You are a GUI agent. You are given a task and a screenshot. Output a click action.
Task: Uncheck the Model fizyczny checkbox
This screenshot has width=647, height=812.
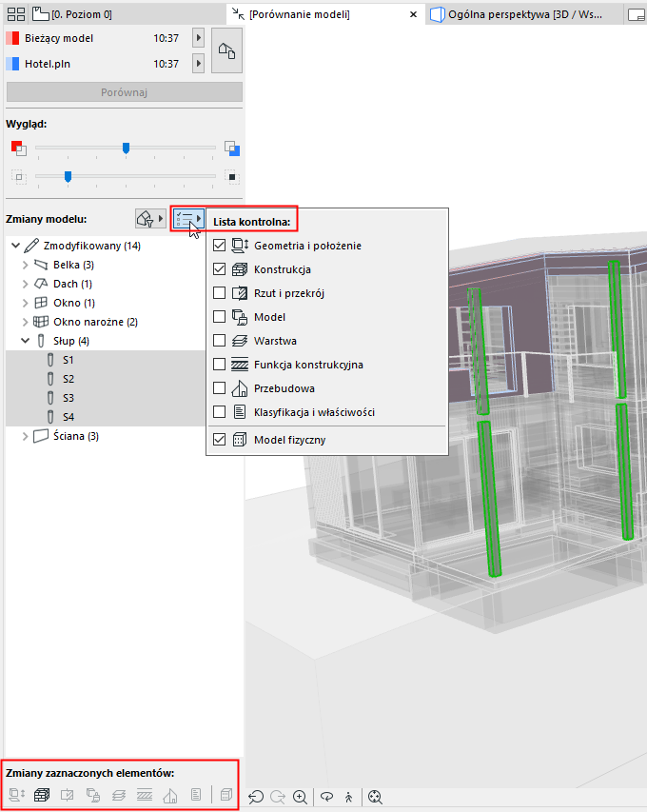[x=220, y=440]
